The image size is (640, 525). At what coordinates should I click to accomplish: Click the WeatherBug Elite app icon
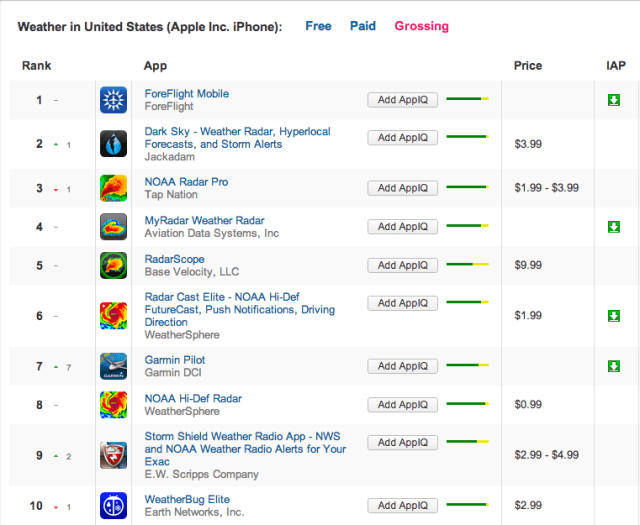[113, 505]
